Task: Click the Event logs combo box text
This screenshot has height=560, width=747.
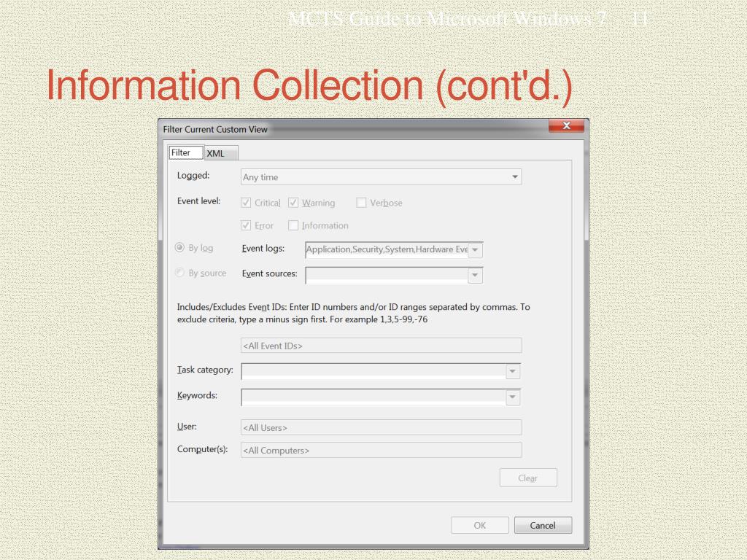Action: (x=387, y=249)
